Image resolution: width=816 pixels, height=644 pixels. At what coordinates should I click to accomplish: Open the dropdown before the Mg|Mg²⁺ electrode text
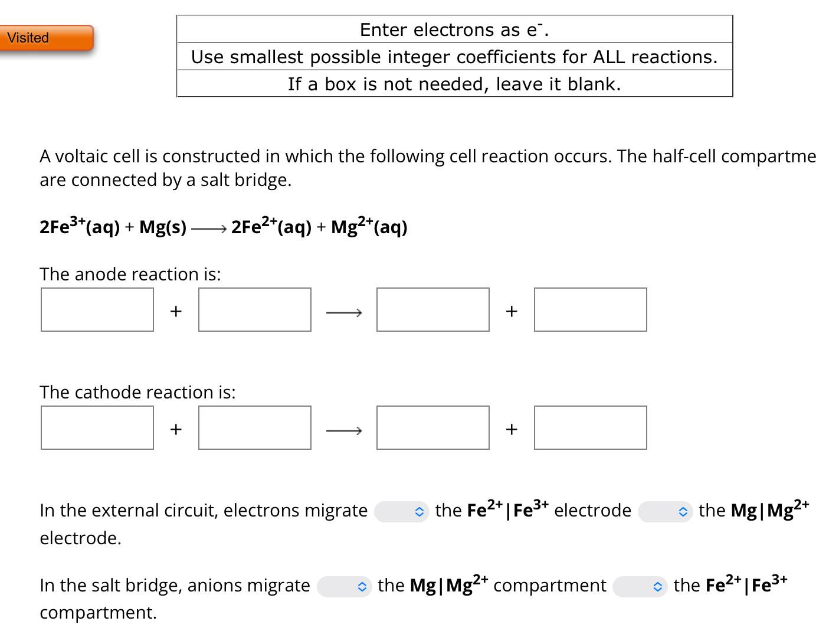(x=666, y=511)
